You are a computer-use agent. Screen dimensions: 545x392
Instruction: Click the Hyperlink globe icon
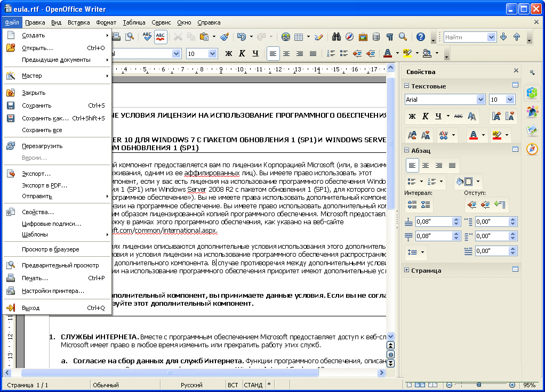pyautogui.click(x=286, y=36)
